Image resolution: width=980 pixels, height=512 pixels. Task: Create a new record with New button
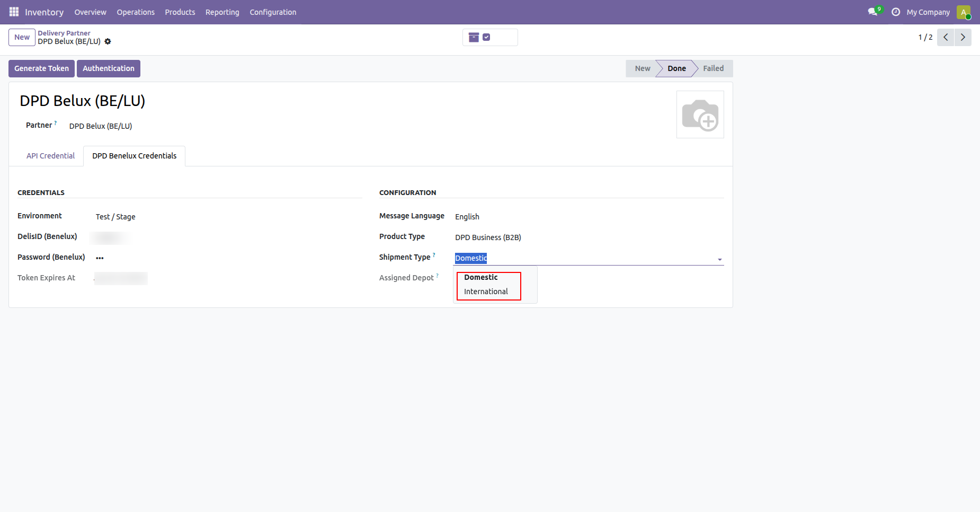pos(22,37)
